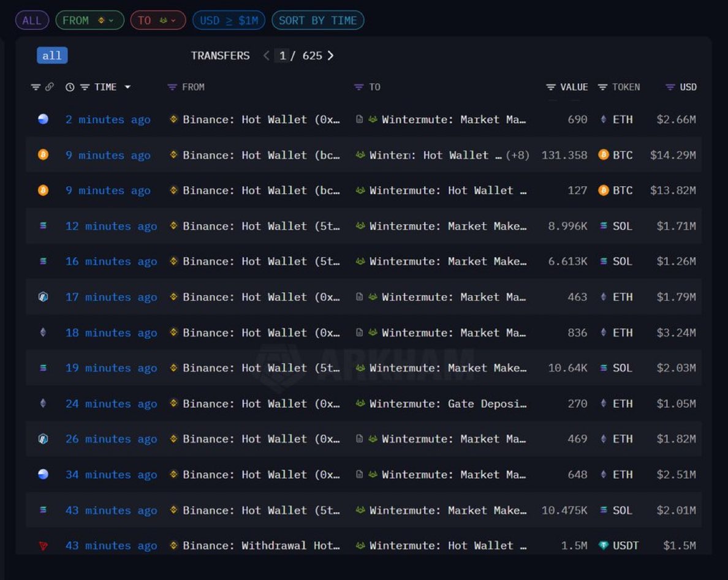Click chain icon on 17 minutes row
The height and width of the screenshot is (580, 728).
(x=43, y=297)
